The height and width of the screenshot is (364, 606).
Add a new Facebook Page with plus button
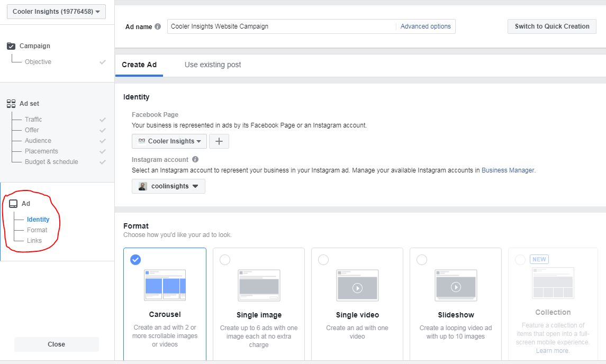tap(219, 141)
